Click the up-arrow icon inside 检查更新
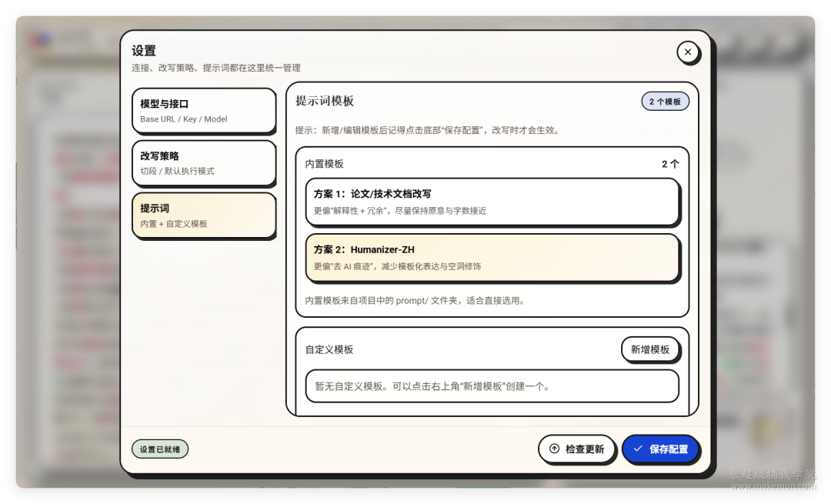831x504 pixels. coord(554,449)
